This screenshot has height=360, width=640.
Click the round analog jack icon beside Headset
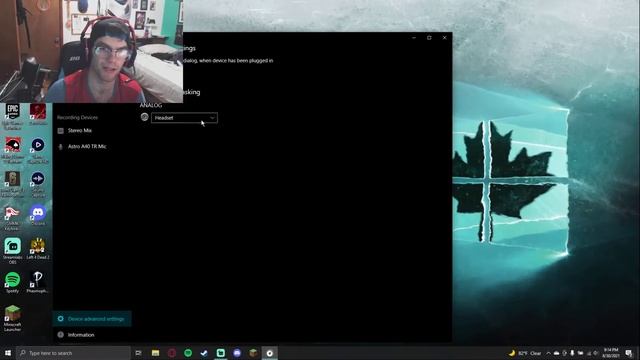[144, 117]
